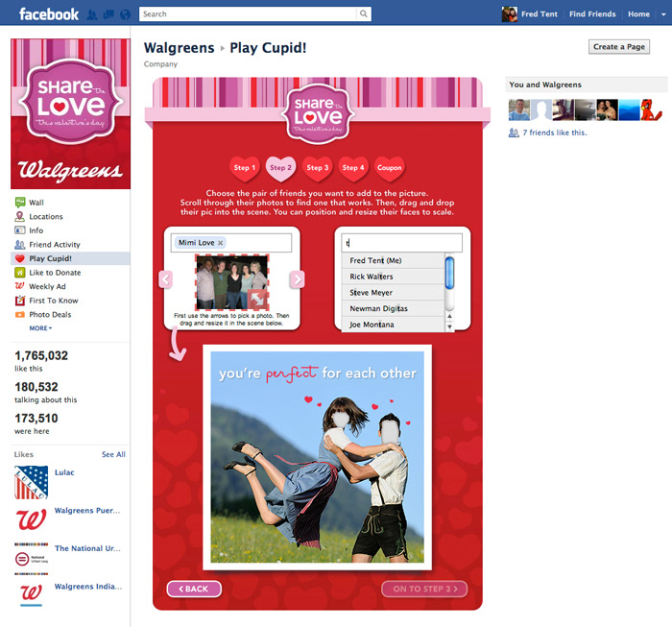Open the Lulac page logo
672x627 pixels.
click(x=32, y=483)
